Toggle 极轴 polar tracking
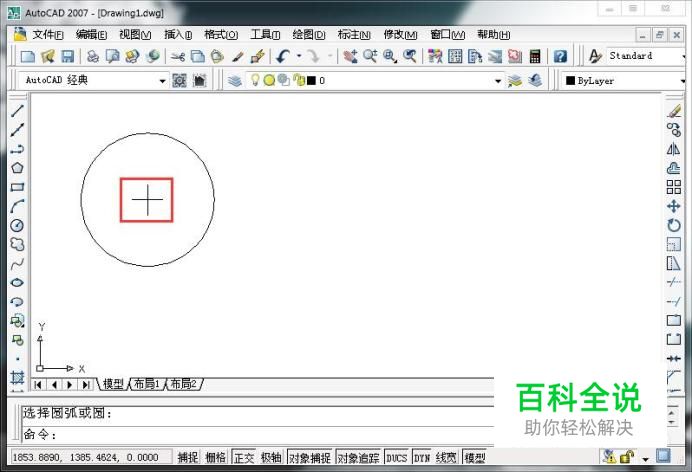This screenshot has height=472, width=692. pos(271,457)
